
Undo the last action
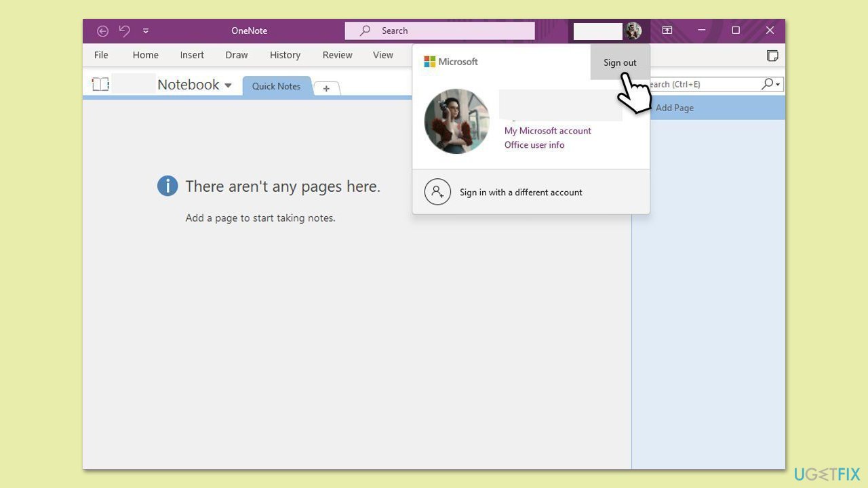coord(124,30)
